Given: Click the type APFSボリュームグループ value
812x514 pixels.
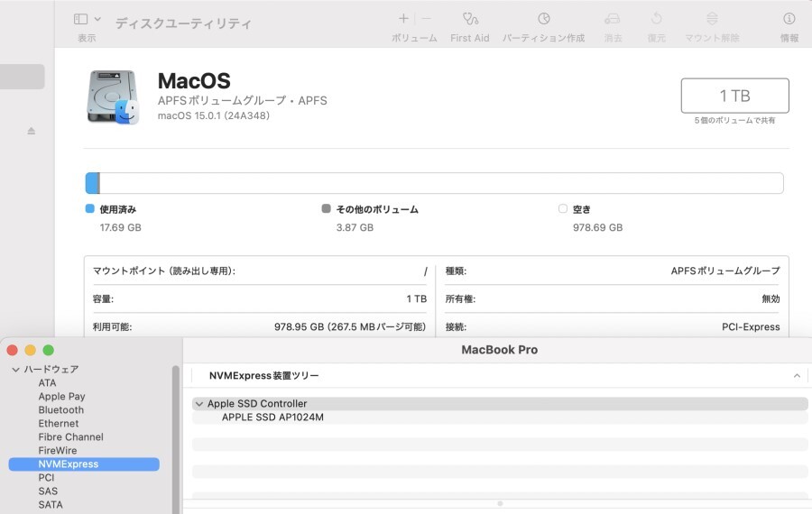Looking at the screenshot, I should (725, 271).
